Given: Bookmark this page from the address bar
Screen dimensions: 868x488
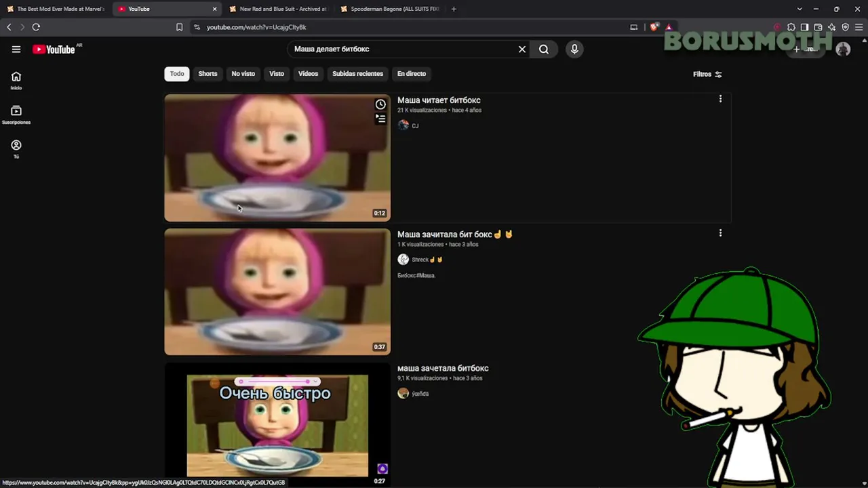Looking at the screenshot, I should 179,27.
